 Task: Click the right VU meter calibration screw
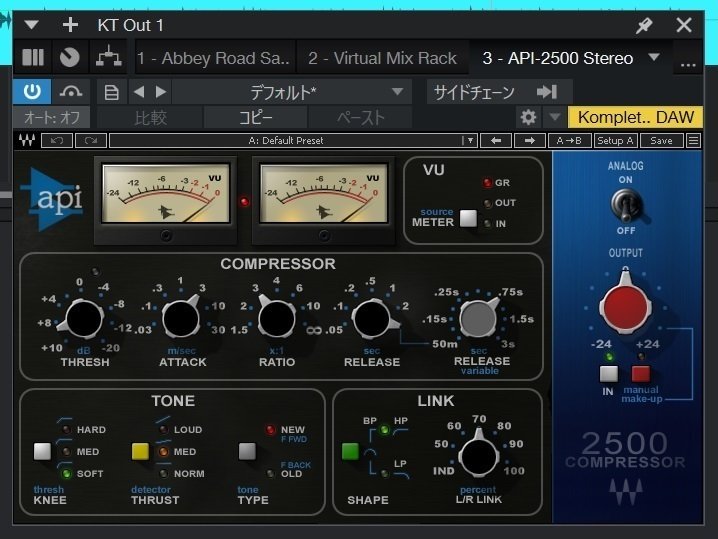(x=324, y=236)
